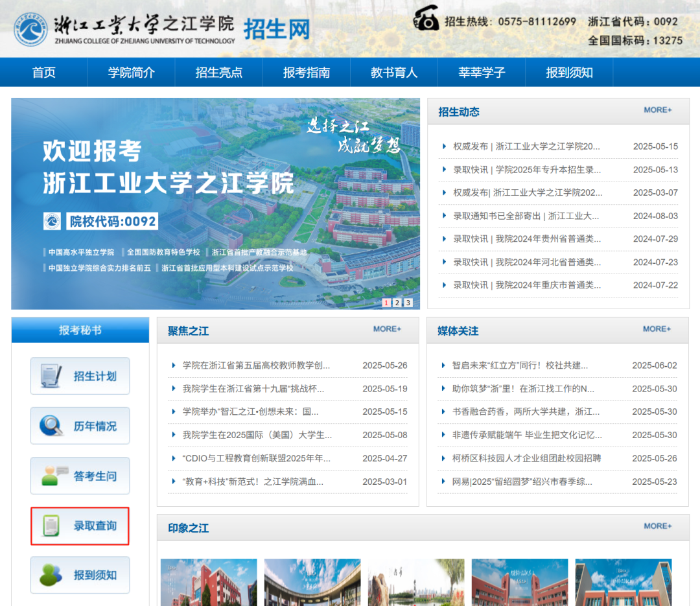Open the 报考指南 navigation menu
700x606 pixels.
pyautogui.click(x=306, y=73)
